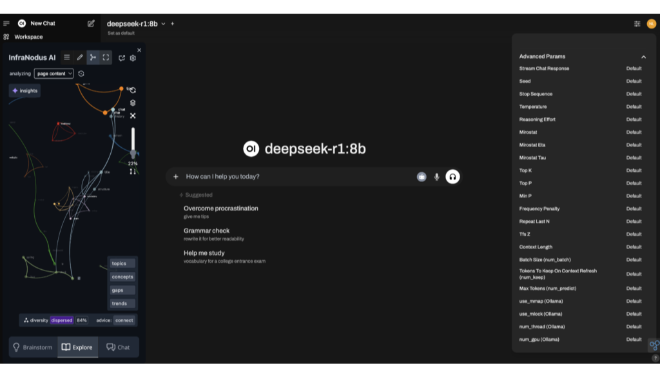Switch to the Brainstorm tab
The image size is (660, 377).
coord(33,347)
